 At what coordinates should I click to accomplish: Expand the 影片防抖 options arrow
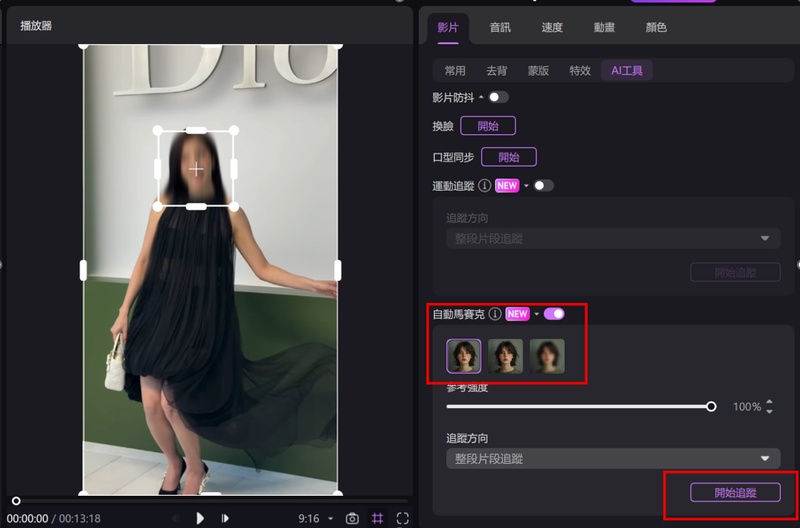(x=481, y=97)
